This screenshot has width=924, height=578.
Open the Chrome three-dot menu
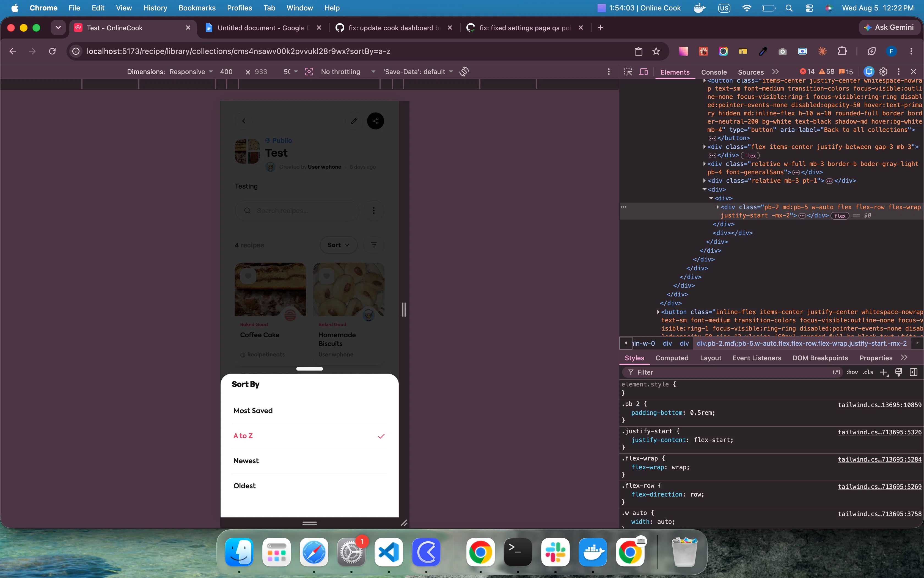pos(911,51)
